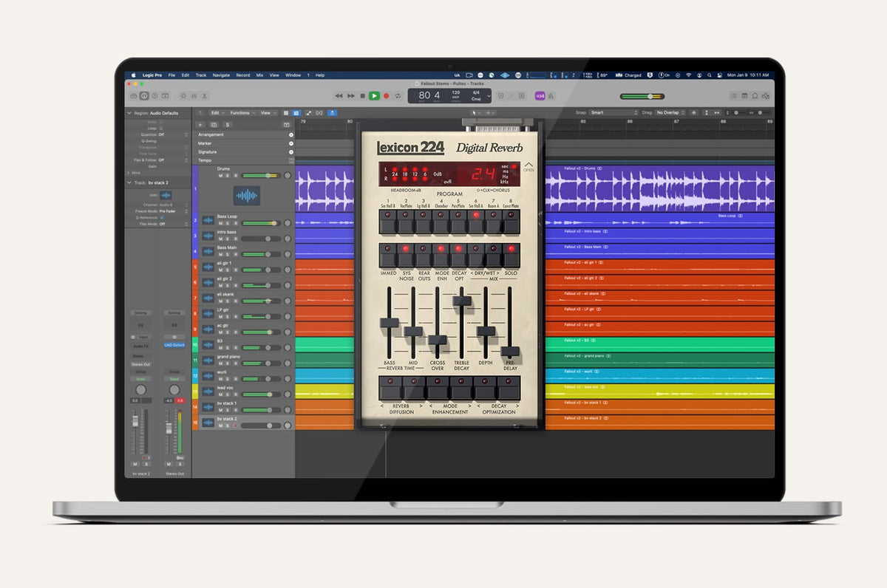Viewport: 887px width, 588px height.
Task: Select program 4 Chamber button
Action: (441, 221)
